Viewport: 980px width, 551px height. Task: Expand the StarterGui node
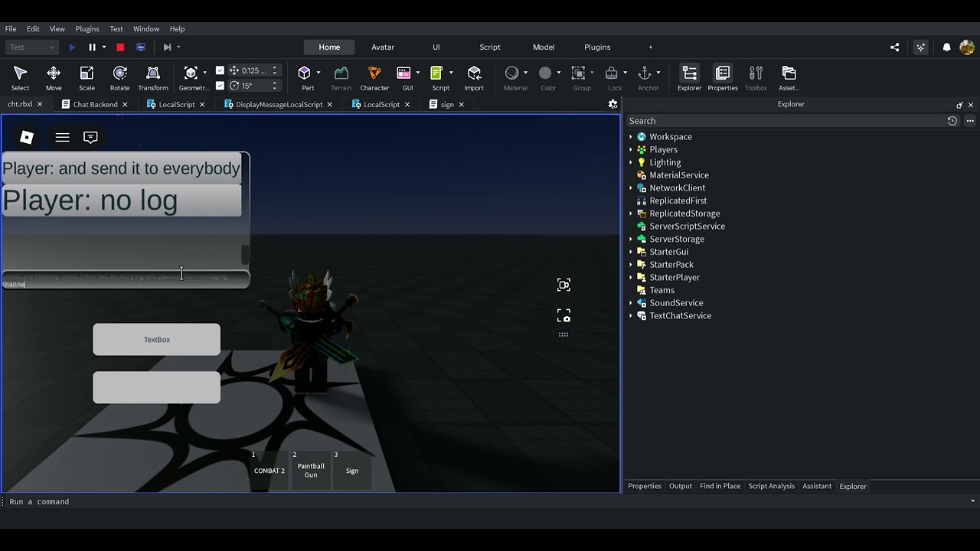pyautogui.click(x=631, y=252)
